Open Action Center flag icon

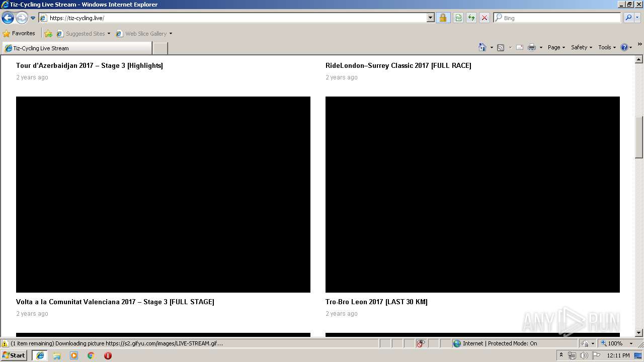596,355
